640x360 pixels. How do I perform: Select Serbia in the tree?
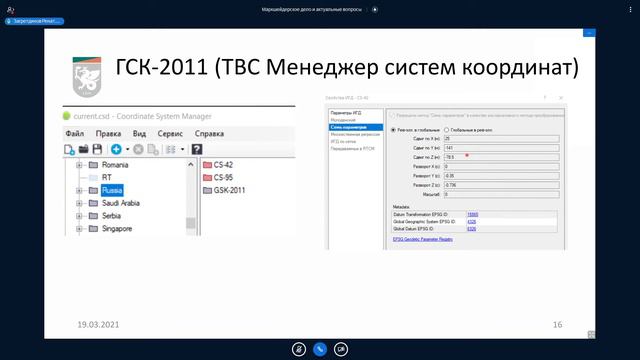point(111,216)
